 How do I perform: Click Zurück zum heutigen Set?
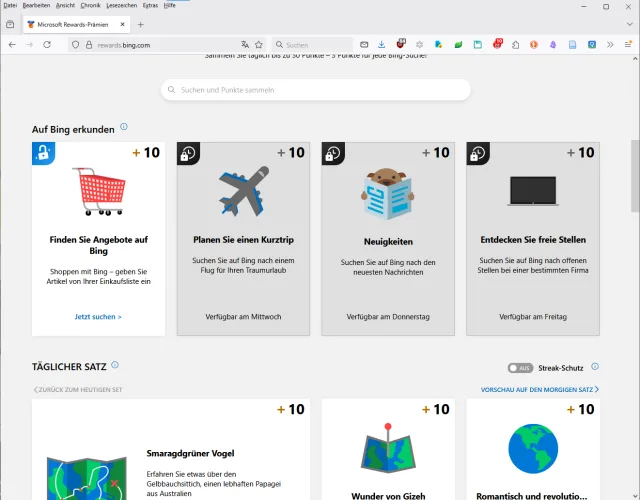click(x=78, y=389)
